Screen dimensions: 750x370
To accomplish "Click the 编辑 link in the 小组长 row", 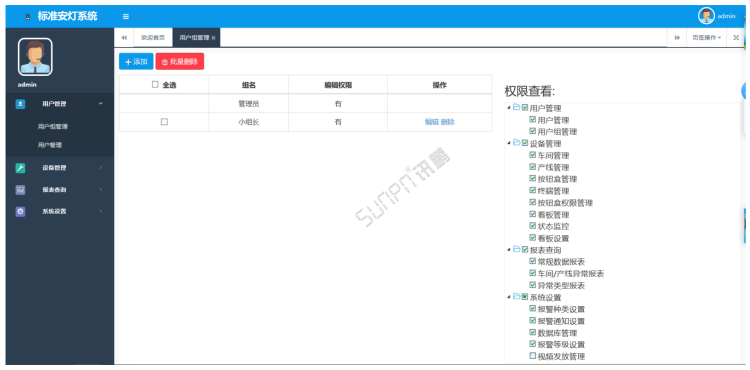I will point(431,122).
